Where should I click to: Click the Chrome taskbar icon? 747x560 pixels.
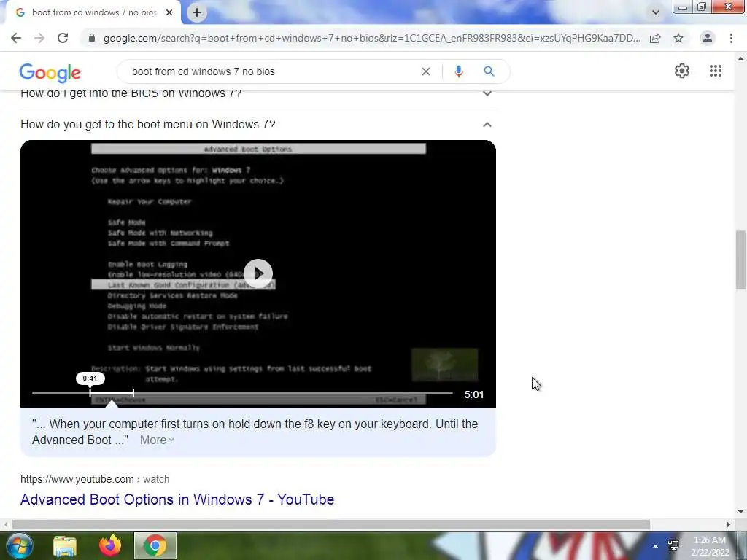155,545
